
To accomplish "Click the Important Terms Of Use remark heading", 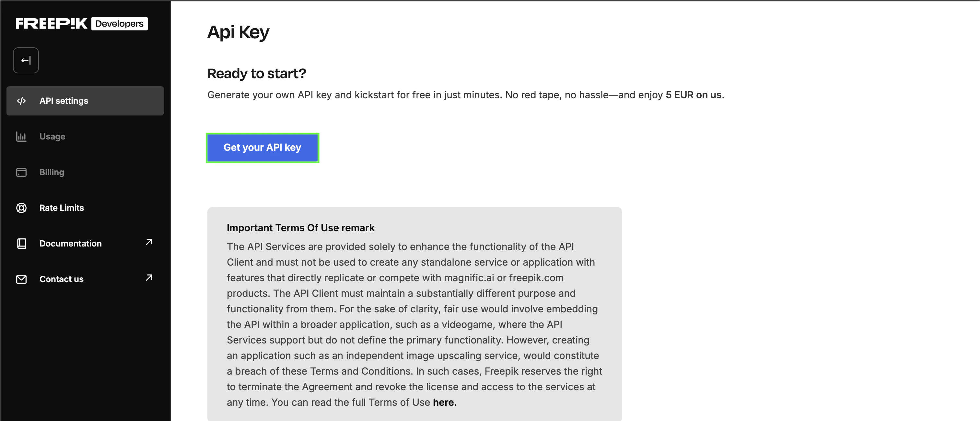I will point(300,228).
